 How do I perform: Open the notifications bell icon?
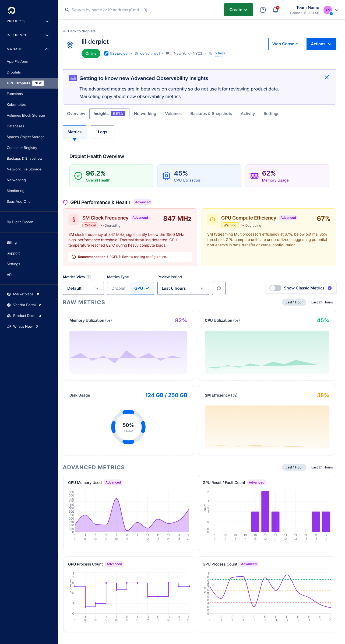[x=276, y=10]
